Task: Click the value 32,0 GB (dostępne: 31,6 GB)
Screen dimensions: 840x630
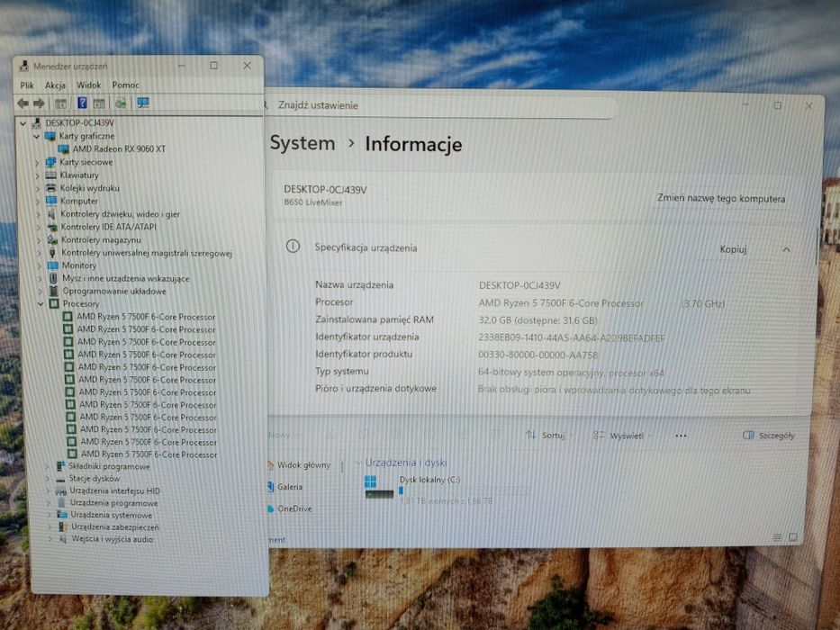Action: (x=537, y=320)
